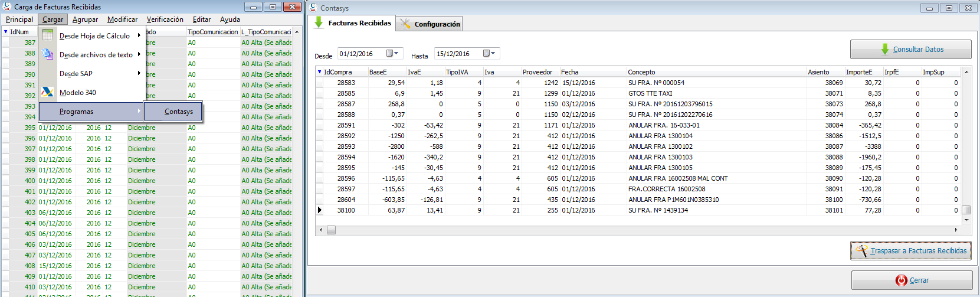Open the Editar menu
The width and height of the screenshot is (980, 297).
(201, 19)
